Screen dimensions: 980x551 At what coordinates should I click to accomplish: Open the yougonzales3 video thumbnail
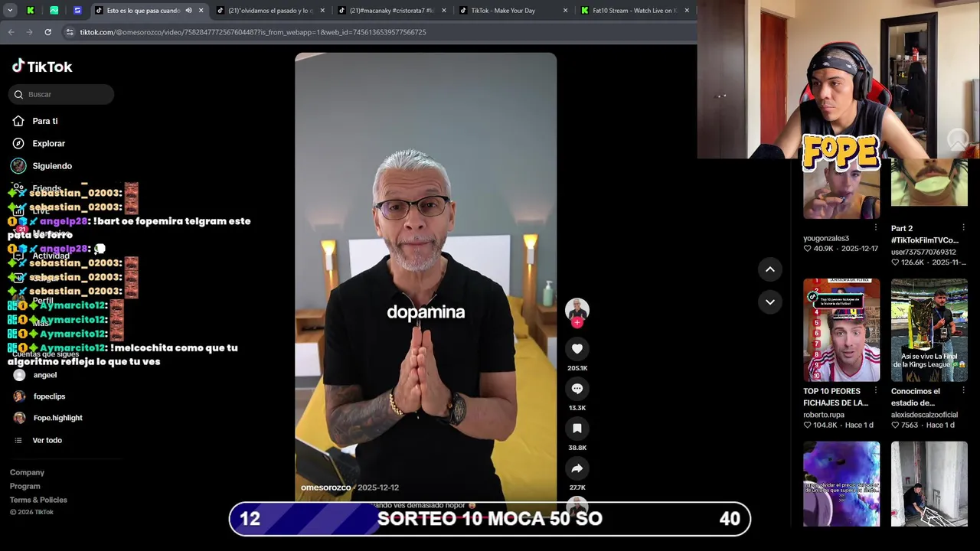tap(841, 189)
